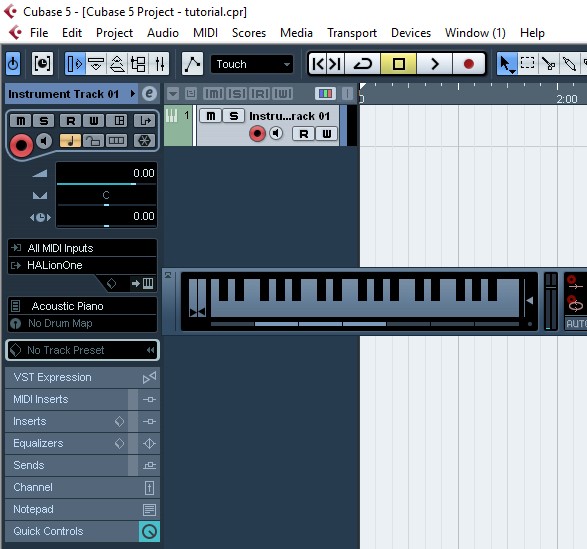The height and width of the screenshot is (549, 587).
Task: Click the automation panel curve icon
Action: [192, 64]
